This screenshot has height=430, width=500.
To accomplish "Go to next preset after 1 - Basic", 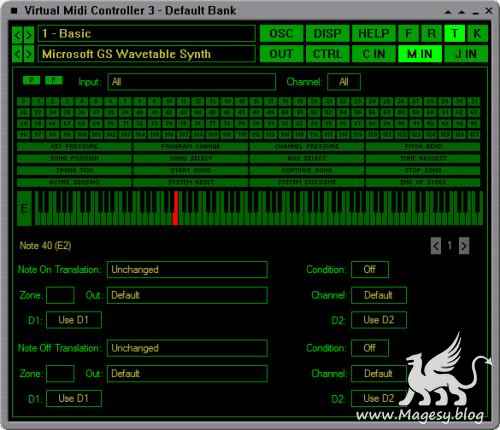I will pyautogui.click(x=29, y=34).
